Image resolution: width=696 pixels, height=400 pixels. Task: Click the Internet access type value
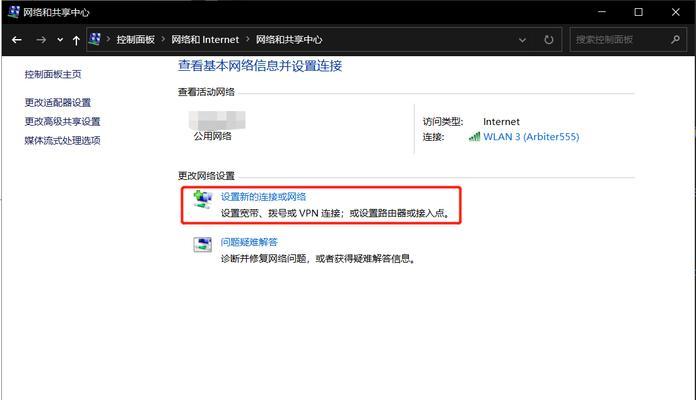click(501, 122)
